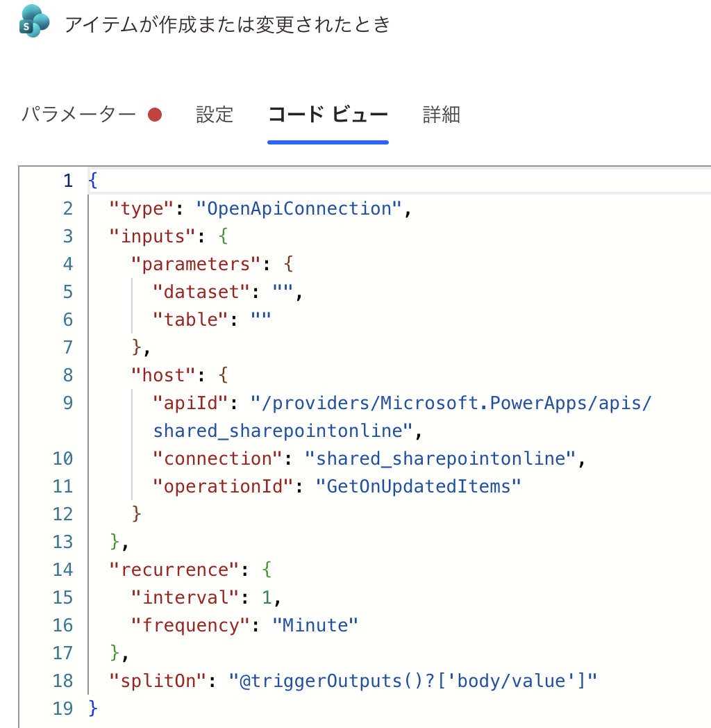Click the "apiId" key on line 9

pyautogui.click(x=190, y=403)
